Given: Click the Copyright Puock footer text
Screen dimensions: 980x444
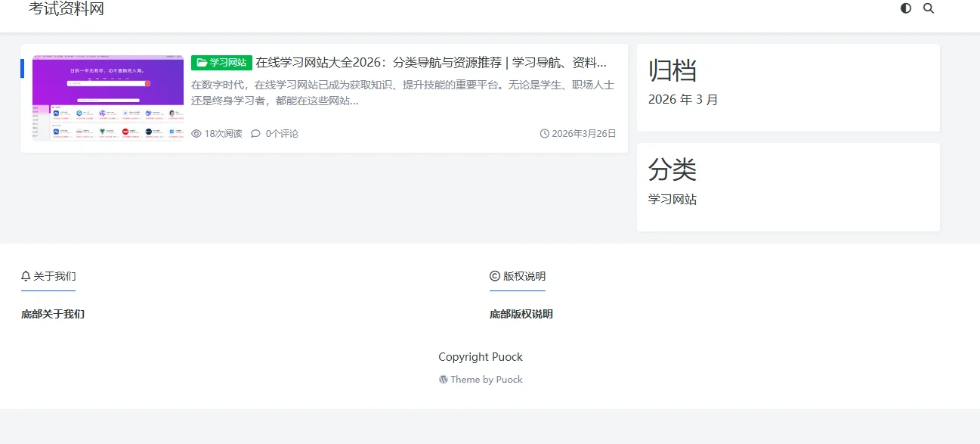Looking at the screenshot, I should click(481, 356).
